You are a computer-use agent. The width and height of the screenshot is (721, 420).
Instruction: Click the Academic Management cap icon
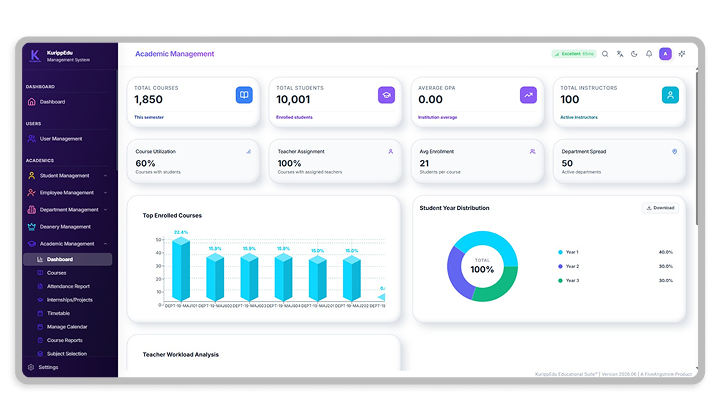click(31, 244)
